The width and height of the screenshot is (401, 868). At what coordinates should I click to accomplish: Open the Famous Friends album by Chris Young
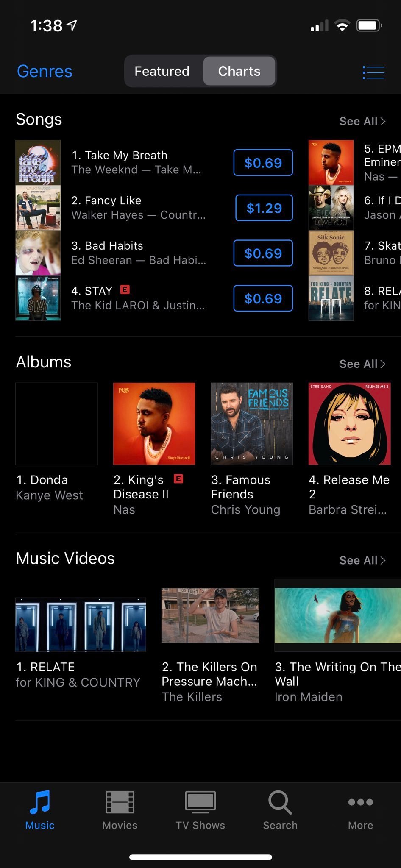[x=252, y=424]
